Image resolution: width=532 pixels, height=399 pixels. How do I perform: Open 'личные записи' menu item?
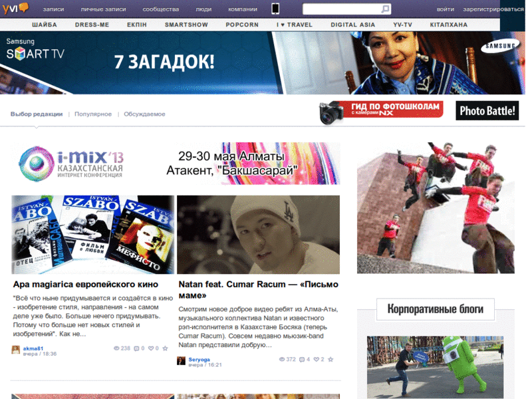pos(103,9)
